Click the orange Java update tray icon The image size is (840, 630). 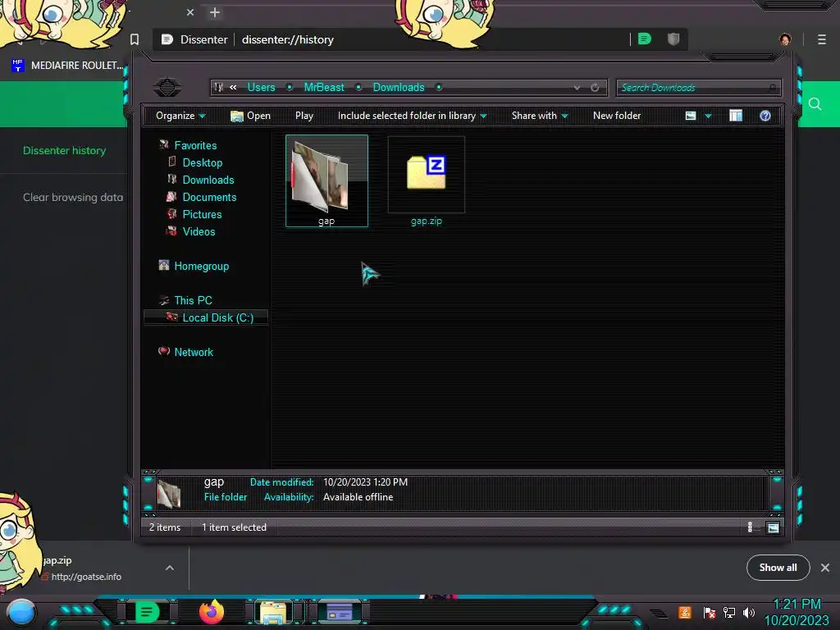[x=685, y=613]
